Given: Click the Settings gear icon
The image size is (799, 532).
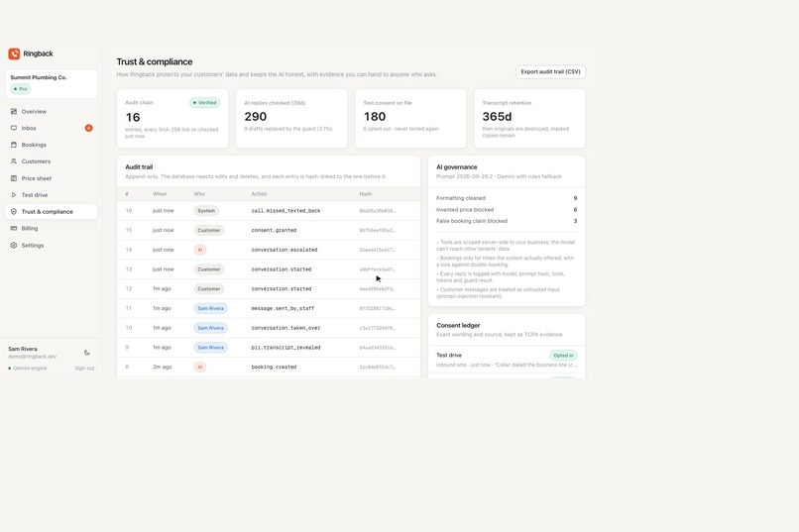Looking at the screenshot, I should click(14, 246).
